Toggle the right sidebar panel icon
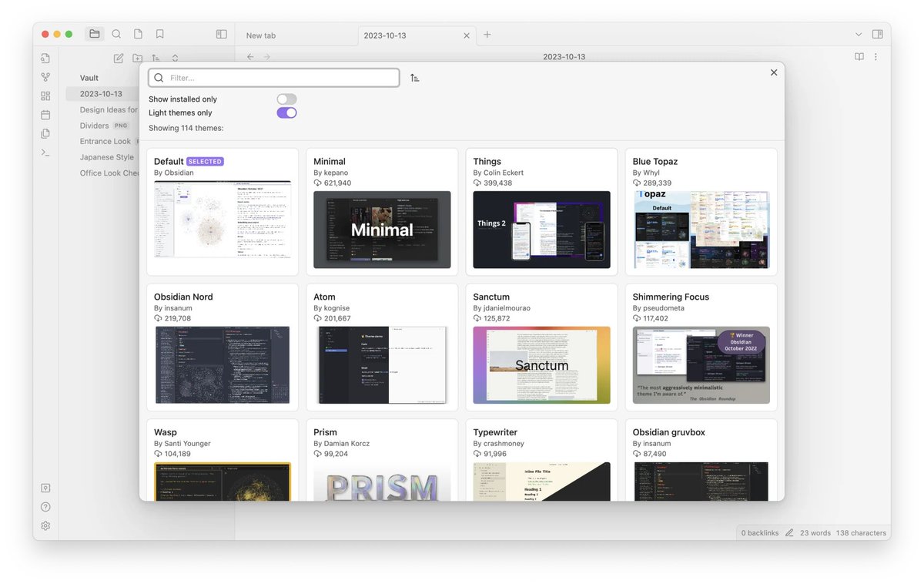 coord(877,35)
